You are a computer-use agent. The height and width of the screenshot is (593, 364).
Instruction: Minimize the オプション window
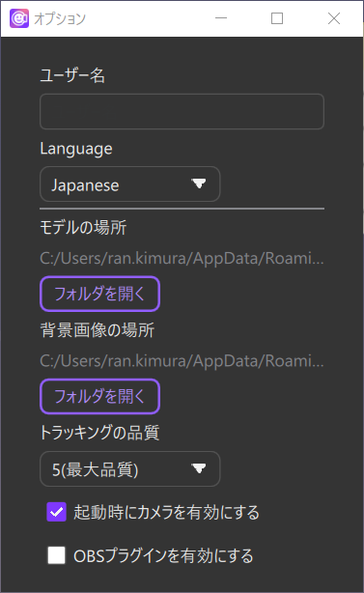coord(221,18)
